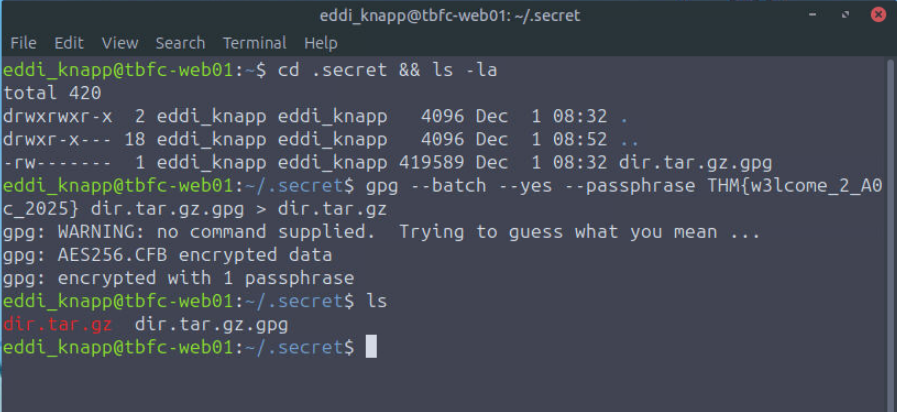Open the Terminal menu
The height and width of the screenshot is (412, 897).
coord(255,43)
